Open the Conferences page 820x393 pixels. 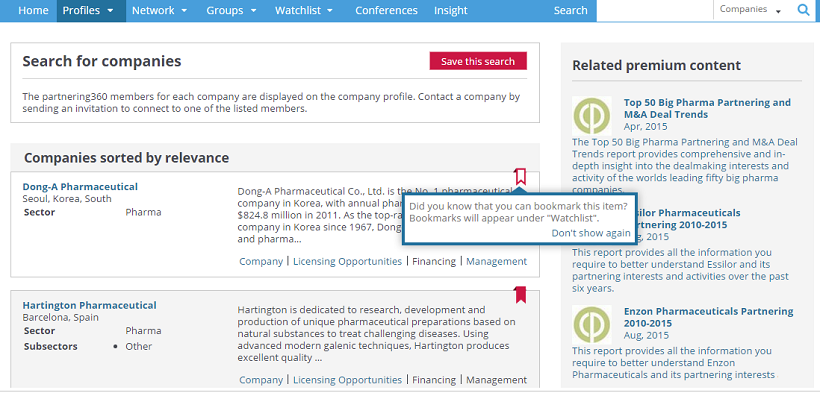[x=386, y=10]
